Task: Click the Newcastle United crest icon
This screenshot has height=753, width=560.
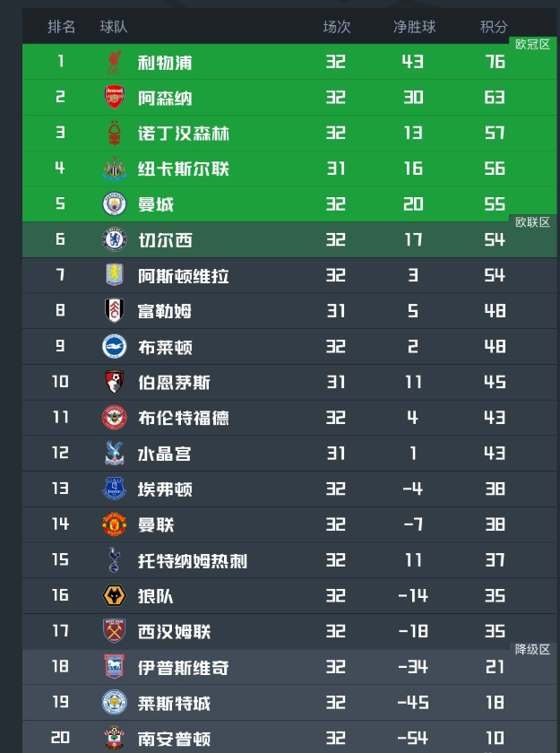Action: click(x=114, y=169)
